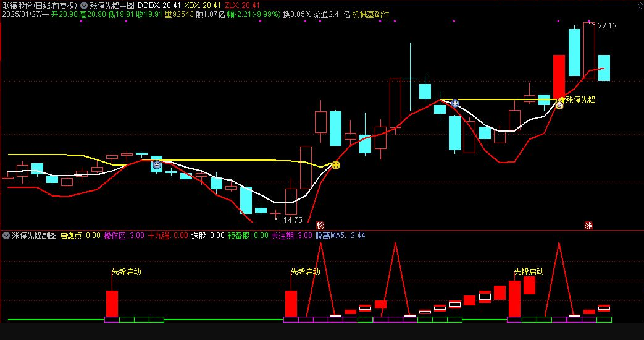Click the turnover rate 换3.85%
644x340 pixels.
297,15
